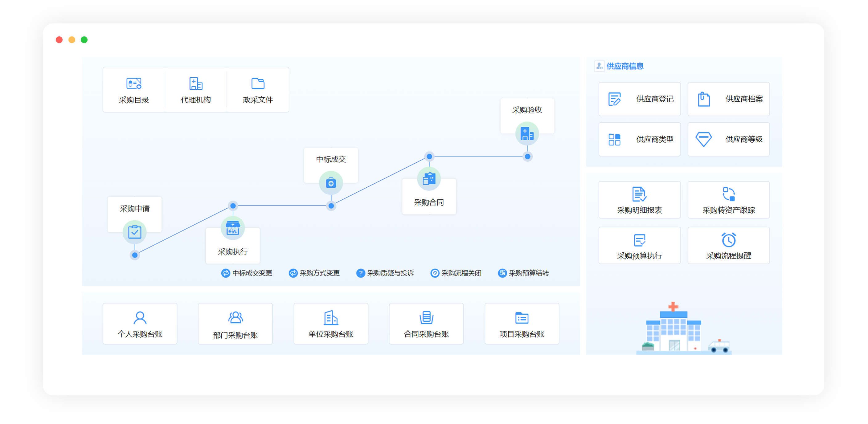Open the 中标成交 medical kit icon

coord(331,183)
